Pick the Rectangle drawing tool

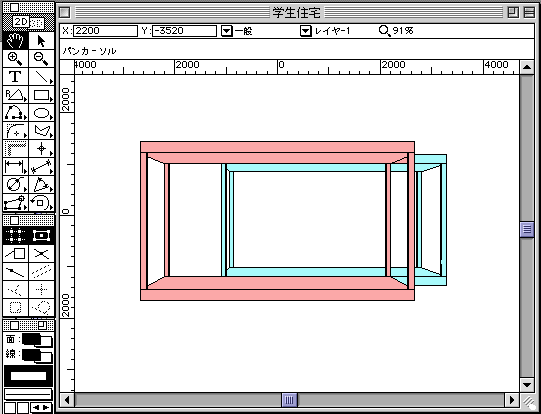pos(41,95)
